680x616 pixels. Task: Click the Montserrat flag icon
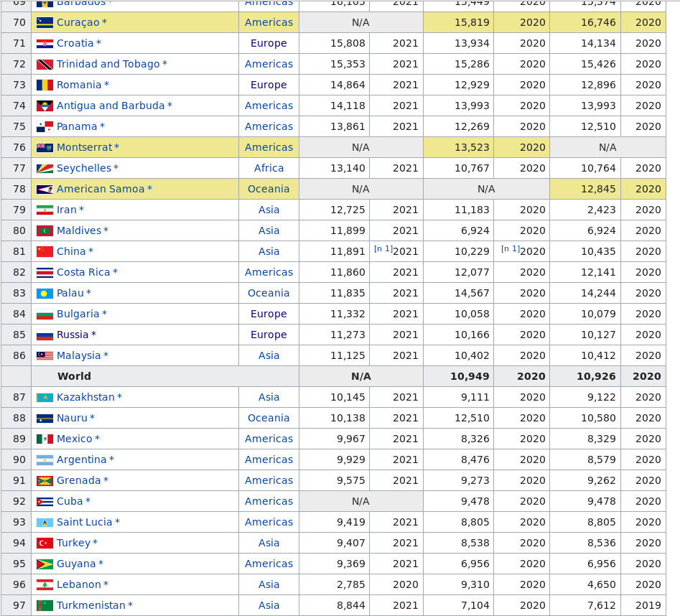click(x=45, y=147)
